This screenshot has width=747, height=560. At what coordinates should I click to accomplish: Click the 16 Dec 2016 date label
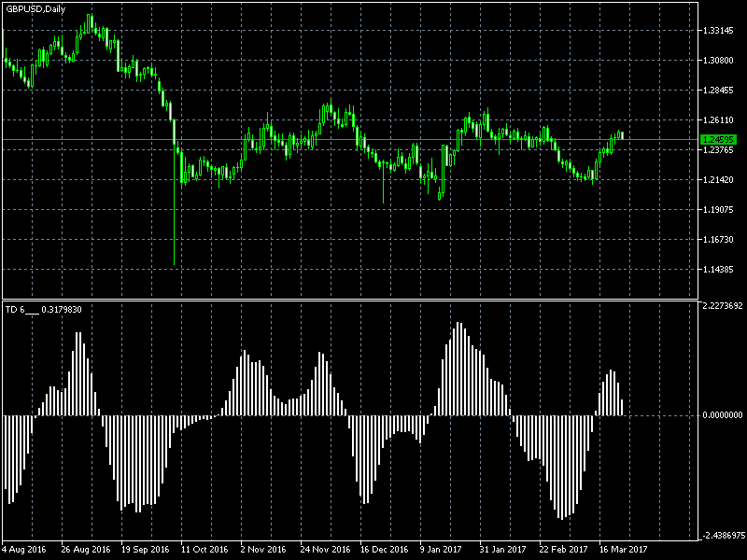click(385, 550)
